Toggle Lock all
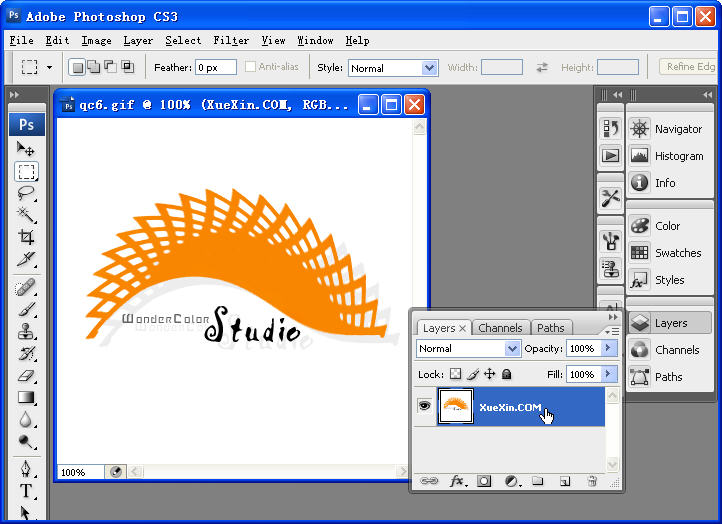Screen dimensions: 722x524 click(x=507, y=374)
